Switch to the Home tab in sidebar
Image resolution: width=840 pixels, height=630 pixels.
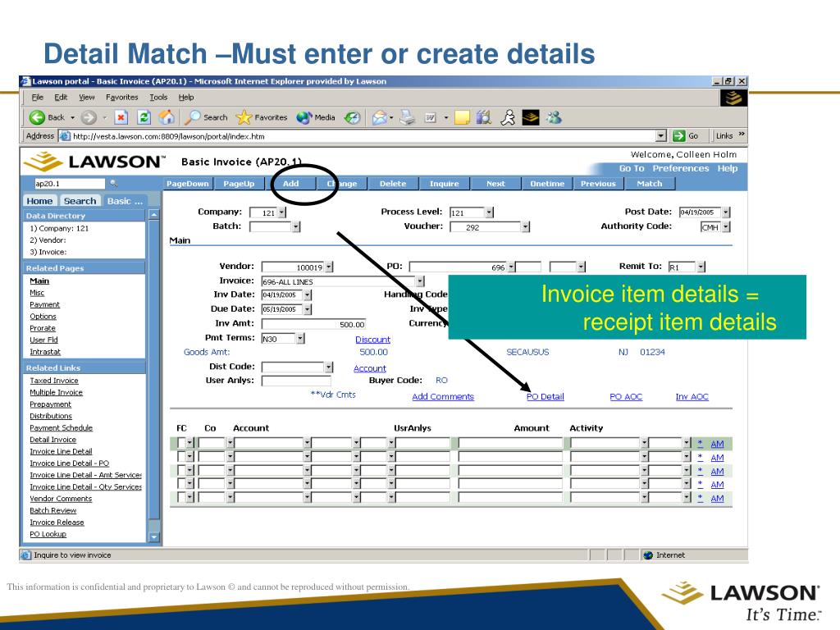tap(39, 201)
